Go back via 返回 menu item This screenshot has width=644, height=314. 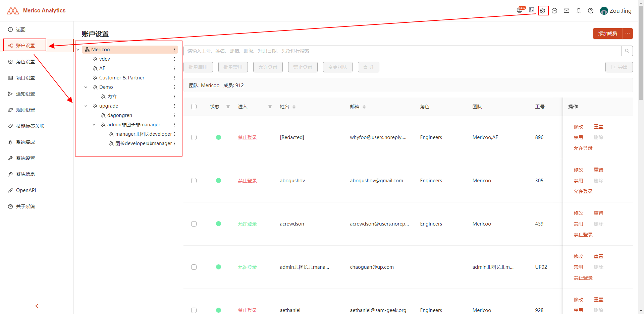pyautogui.click(x=37, y=29)
